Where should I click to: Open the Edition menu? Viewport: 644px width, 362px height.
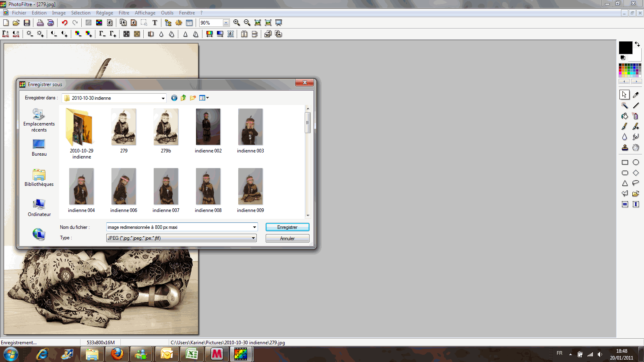click(39, 13)
